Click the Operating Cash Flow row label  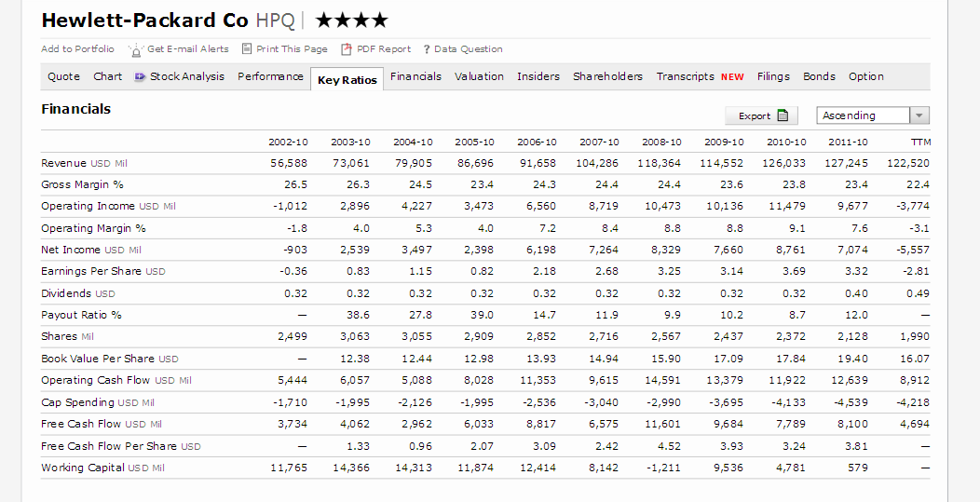116,380
